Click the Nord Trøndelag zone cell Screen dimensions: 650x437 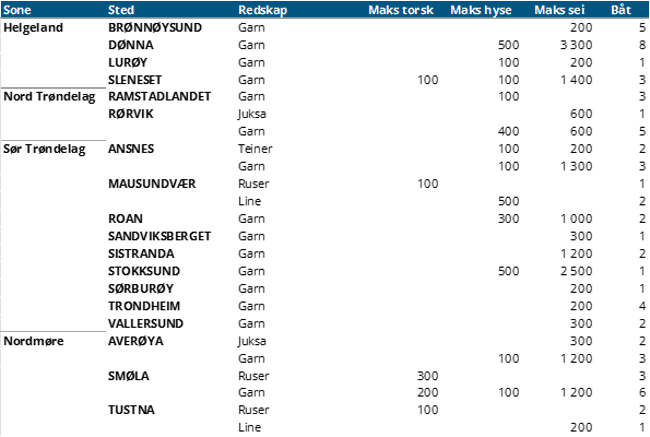click(49, 97)
